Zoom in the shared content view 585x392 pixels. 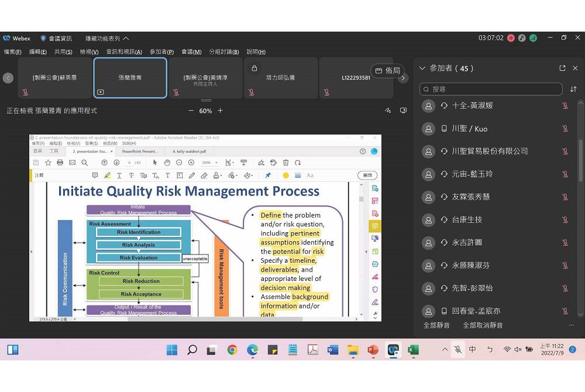coord(220,111)
